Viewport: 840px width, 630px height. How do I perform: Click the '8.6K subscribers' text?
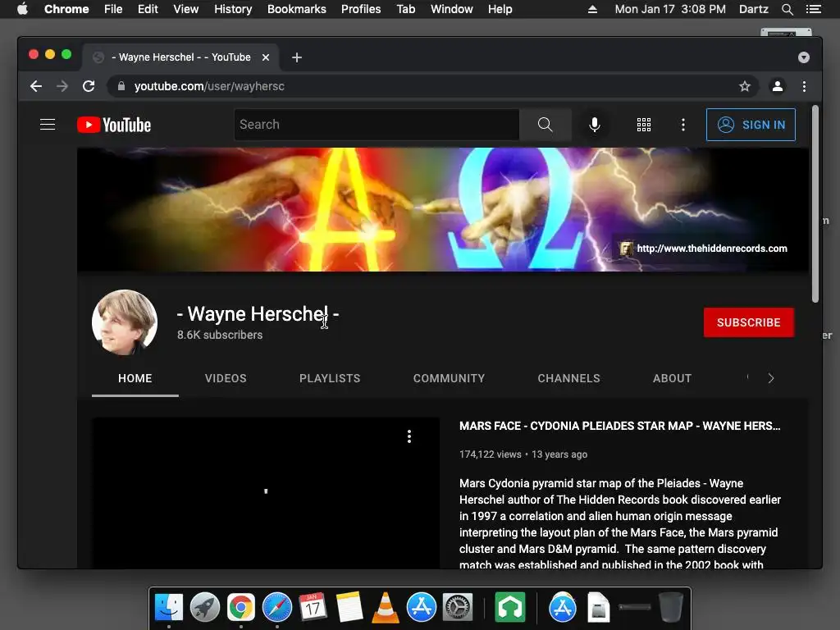click(x=220, y=335)
